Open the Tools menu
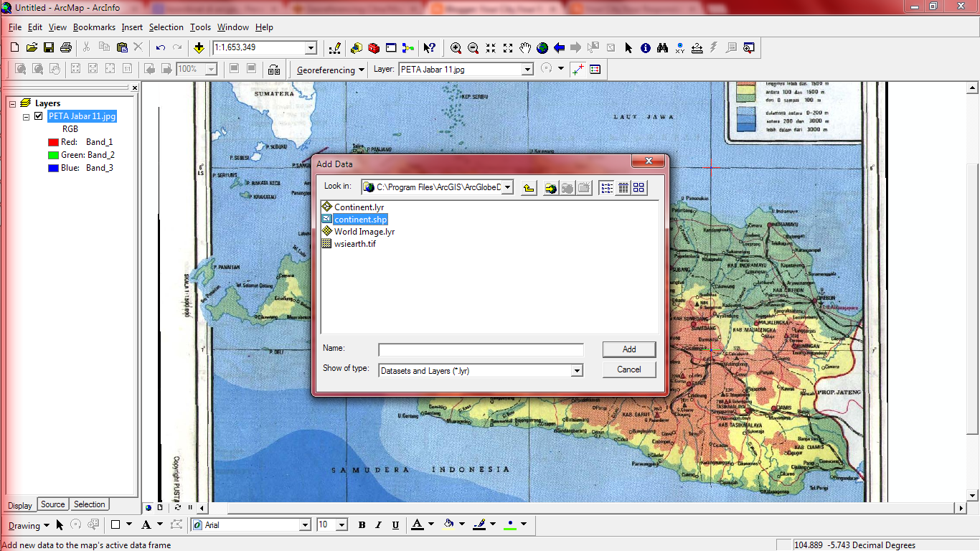The height and width of the screenshot is (551, 980). coord(200,27)
